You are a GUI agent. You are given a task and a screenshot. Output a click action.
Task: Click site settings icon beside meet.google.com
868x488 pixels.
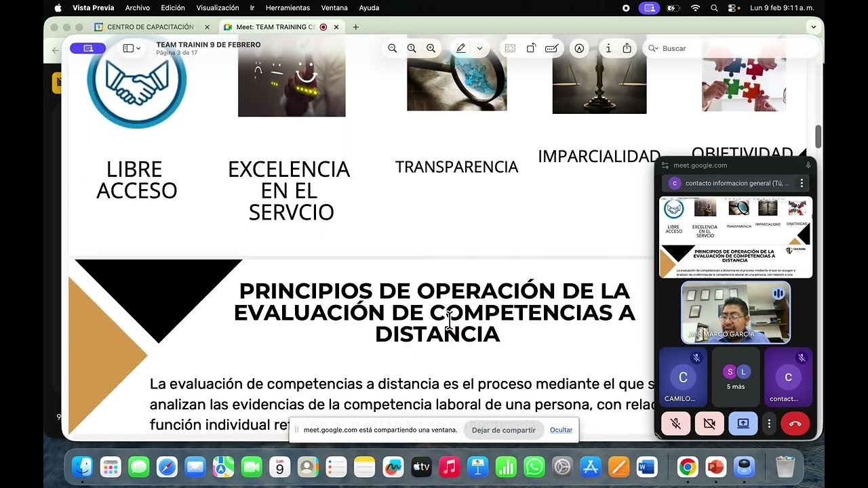coord(665,165)
